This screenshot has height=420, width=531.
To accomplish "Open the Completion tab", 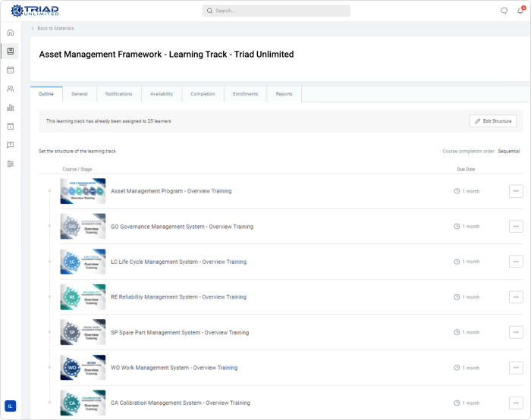I will point(203,94).
